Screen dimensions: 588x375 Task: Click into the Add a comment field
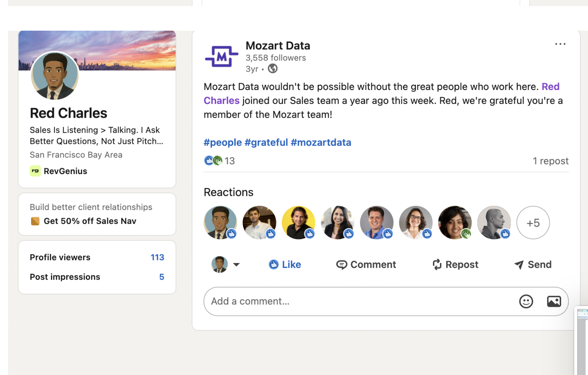coord(386,301)
